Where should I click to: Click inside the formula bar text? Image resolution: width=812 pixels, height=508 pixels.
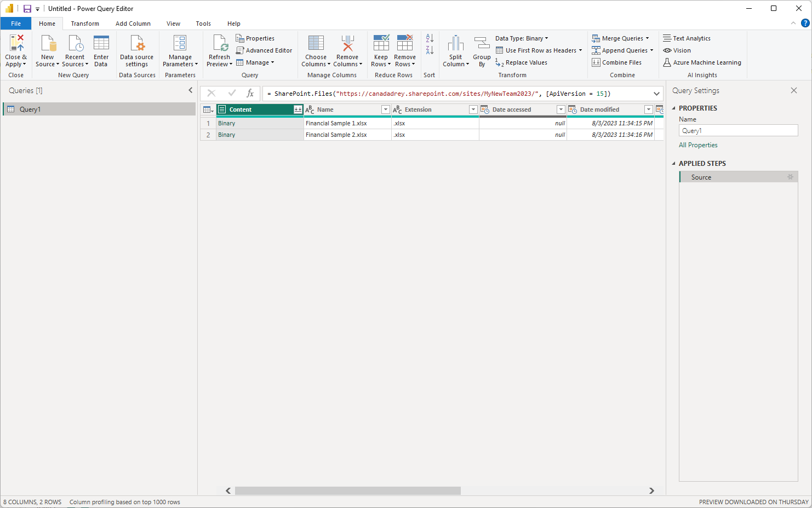point(438,94)
